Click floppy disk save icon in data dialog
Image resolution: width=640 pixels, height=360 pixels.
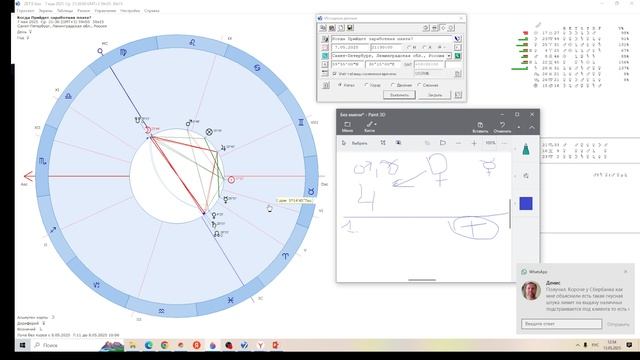pos(350,28)
